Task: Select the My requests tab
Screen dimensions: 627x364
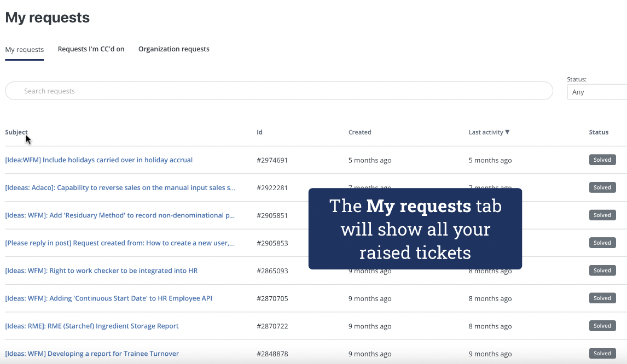Action: [24, 49]
